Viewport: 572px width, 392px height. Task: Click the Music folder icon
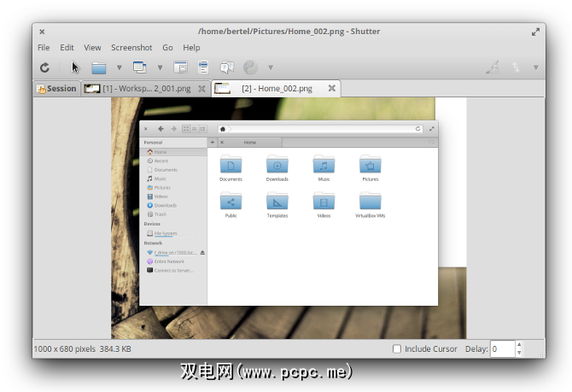click(x=324, y=165)
